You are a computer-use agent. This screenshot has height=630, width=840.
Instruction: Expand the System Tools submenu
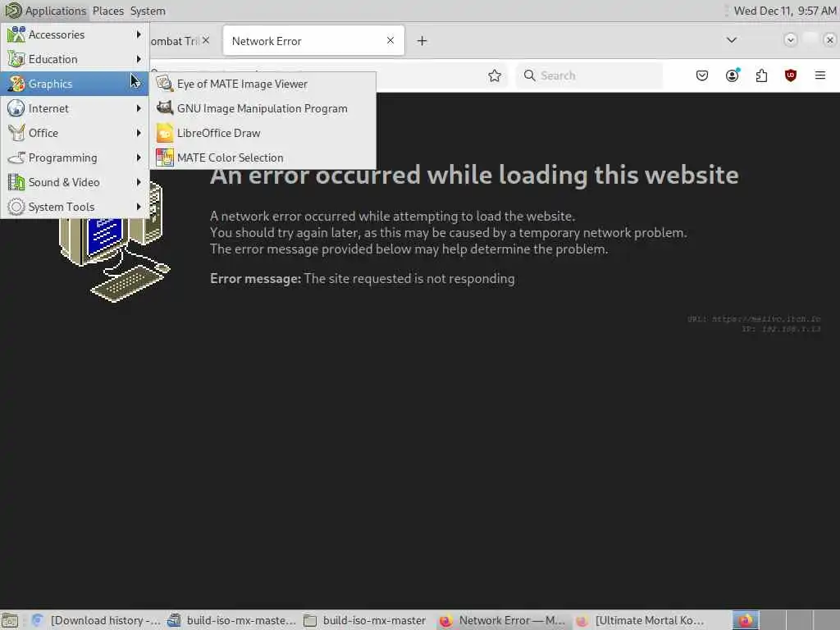pos(75,208)
